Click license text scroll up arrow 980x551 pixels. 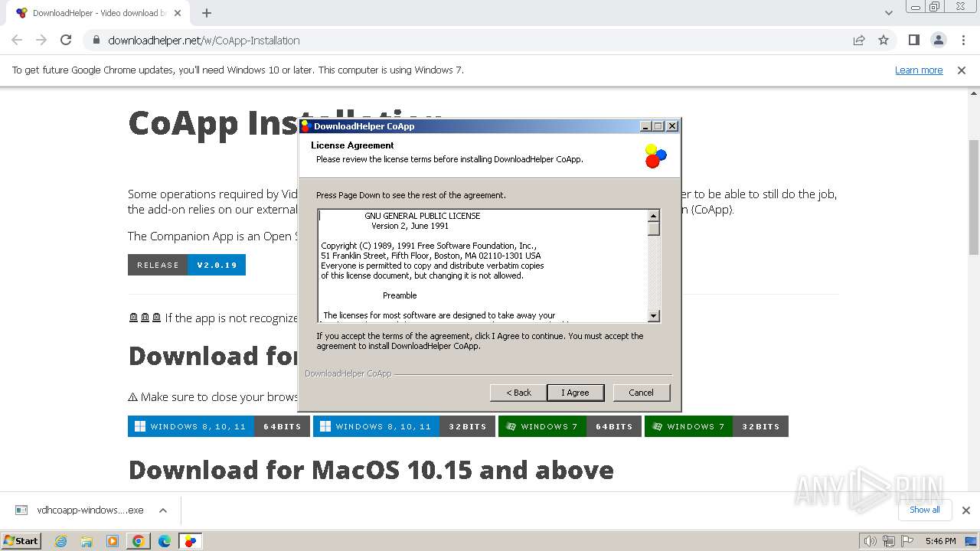(x=654, y=216)
